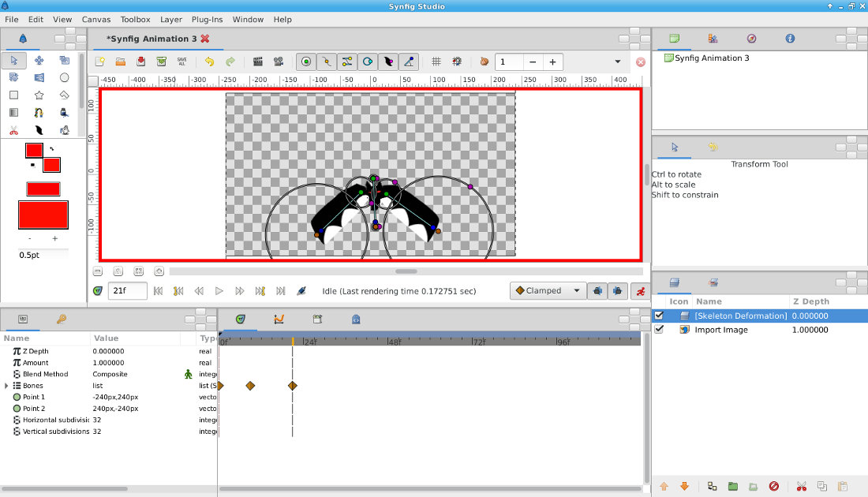Seek to the end of timeline
The width and height of the screenshot is (868, 497).
coord(281,291)
